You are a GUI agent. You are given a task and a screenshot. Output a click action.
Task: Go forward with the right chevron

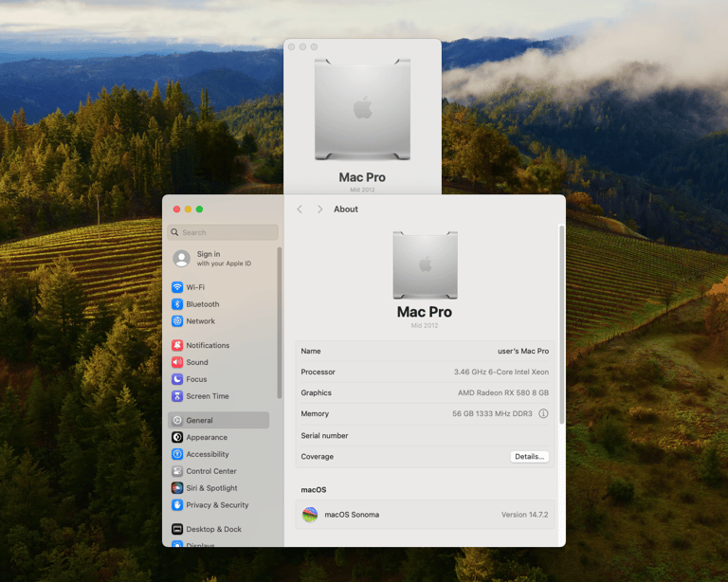319,209
